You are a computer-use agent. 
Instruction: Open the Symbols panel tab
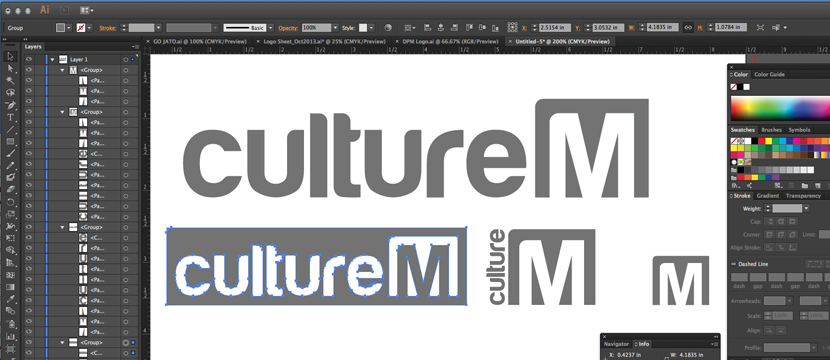pyautogui.click(x=799, y=130)
